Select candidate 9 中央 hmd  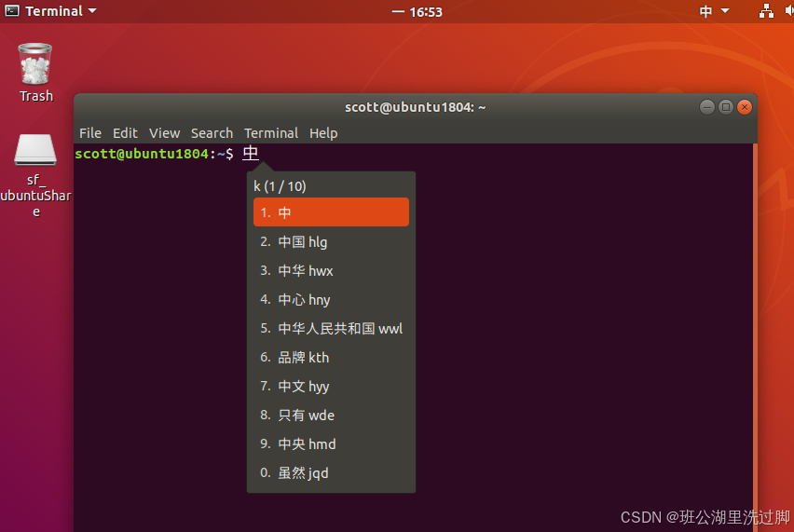coord(331,443)
